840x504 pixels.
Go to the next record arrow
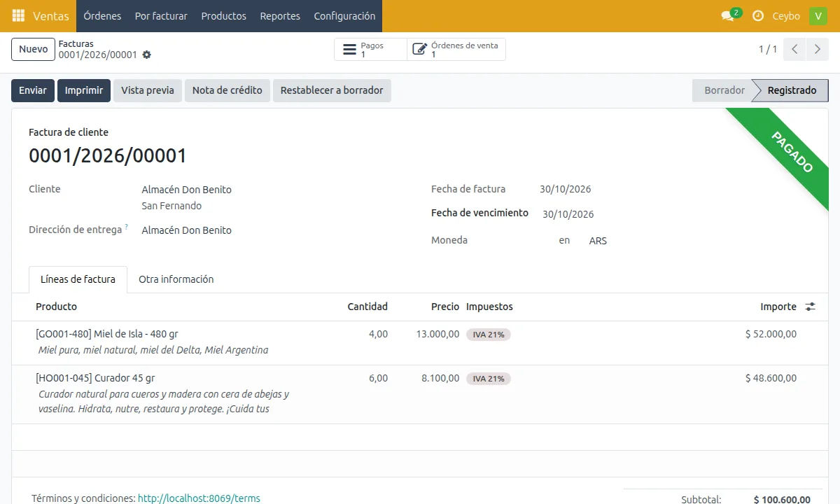(x=817, y=49)
